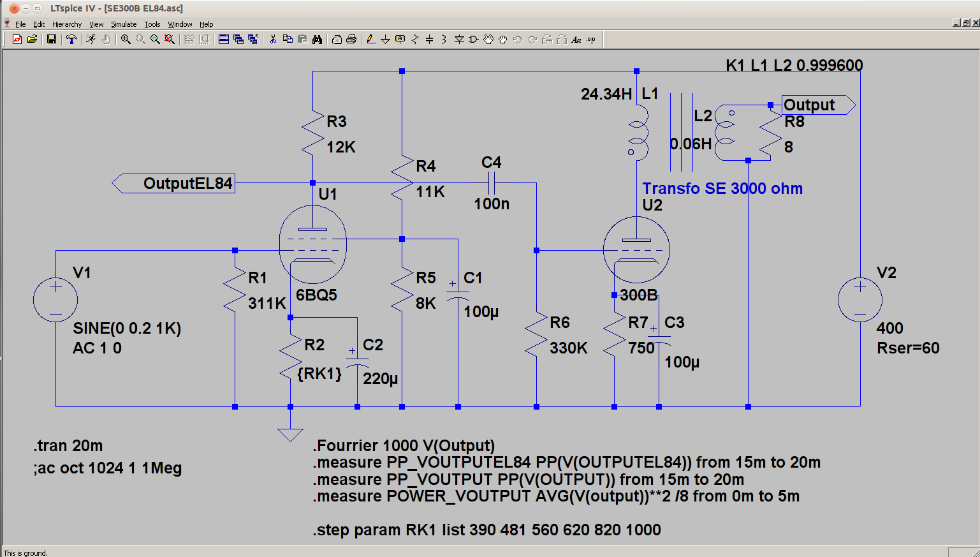
Task: Click the Print icon
Action: coord(351,40)
